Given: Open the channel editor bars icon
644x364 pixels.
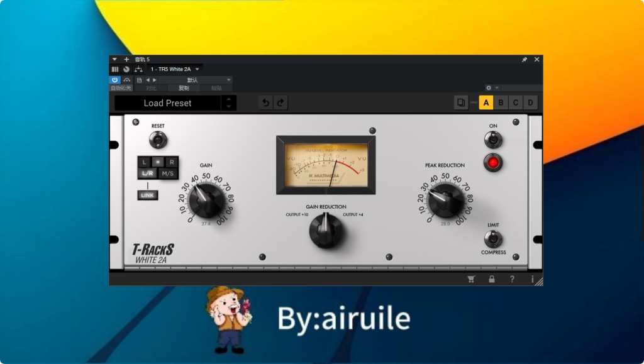Looking at the screenshot, I should pyautogui.click(x=115, y=69).
